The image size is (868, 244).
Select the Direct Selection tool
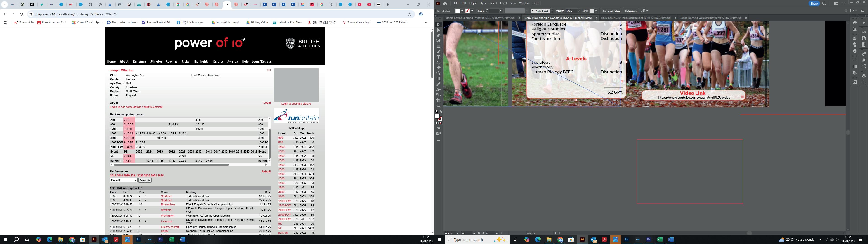438,30
